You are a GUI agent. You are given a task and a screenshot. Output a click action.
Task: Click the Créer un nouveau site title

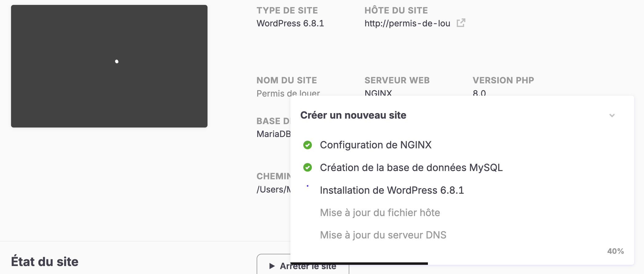pos(353,115)
